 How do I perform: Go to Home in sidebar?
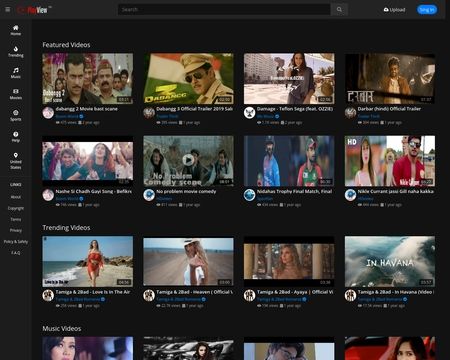pos(16,30)
